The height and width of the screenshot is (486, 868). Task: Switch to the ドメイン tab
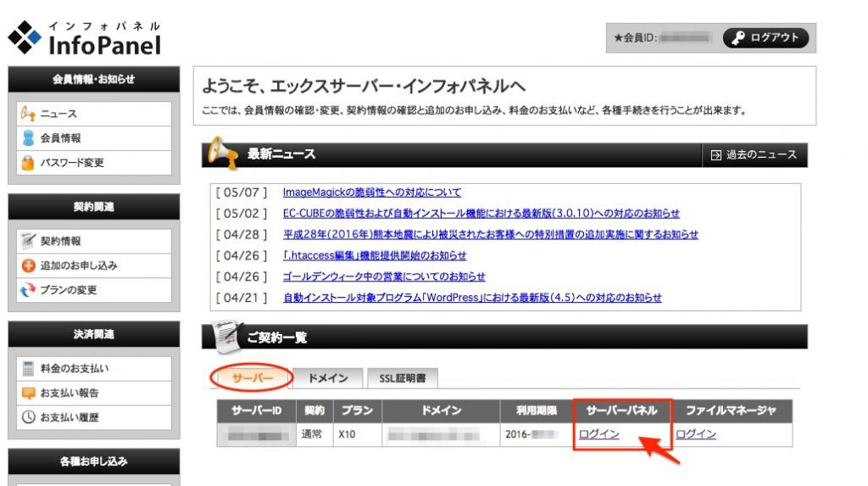[x=328, y=378]
